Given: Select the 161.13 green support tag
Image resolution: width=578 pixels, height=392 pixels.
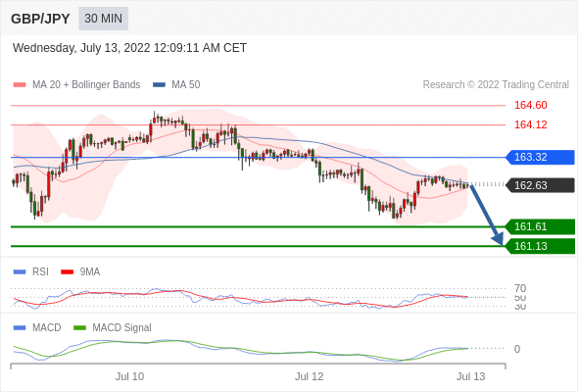Looking at the screenshot, I should [x=540, y=246].
